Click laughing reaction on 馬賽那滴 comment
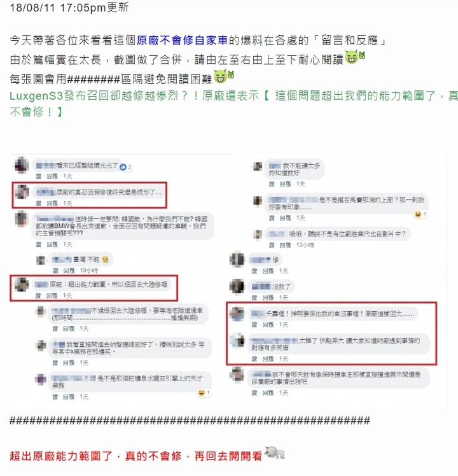Screen dimensions: 458x476 tap(420, 214)
